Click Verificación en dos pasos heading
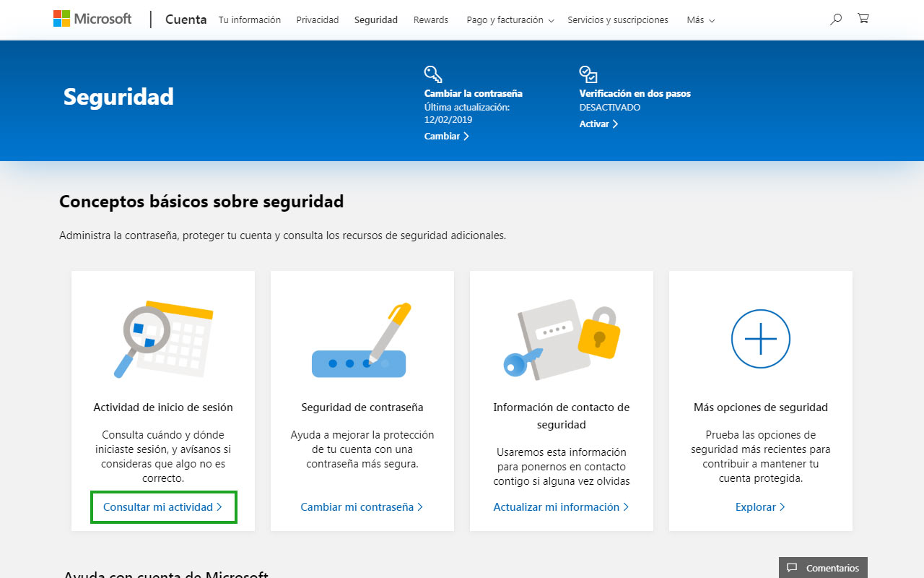 635,93
